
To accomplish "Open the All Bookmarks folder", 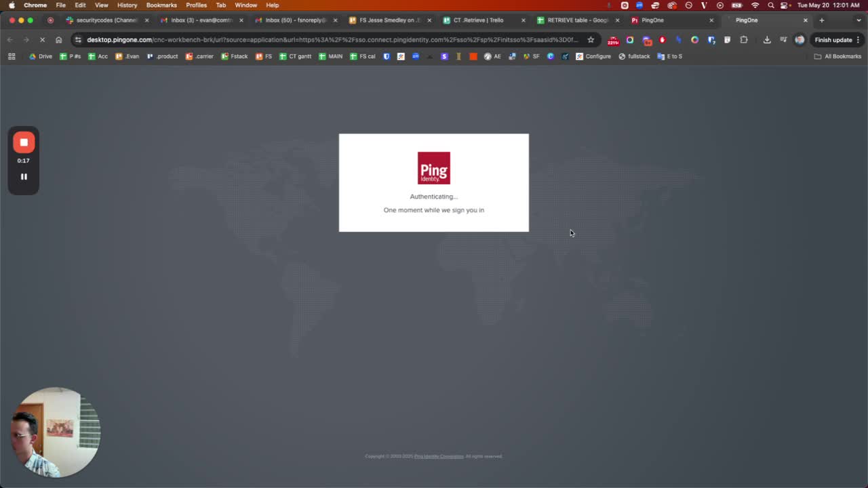I will [837, 56].
